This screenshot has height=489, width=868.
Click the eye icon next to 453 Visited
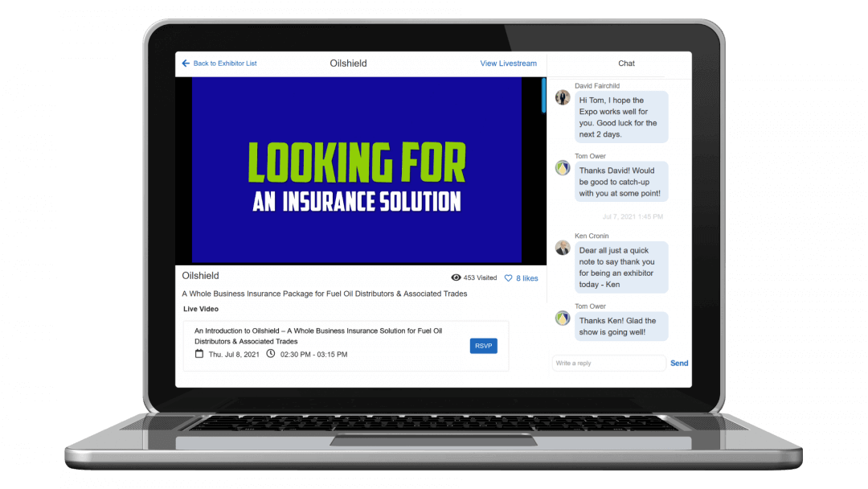pyautogui.click(x=457, y=277)
